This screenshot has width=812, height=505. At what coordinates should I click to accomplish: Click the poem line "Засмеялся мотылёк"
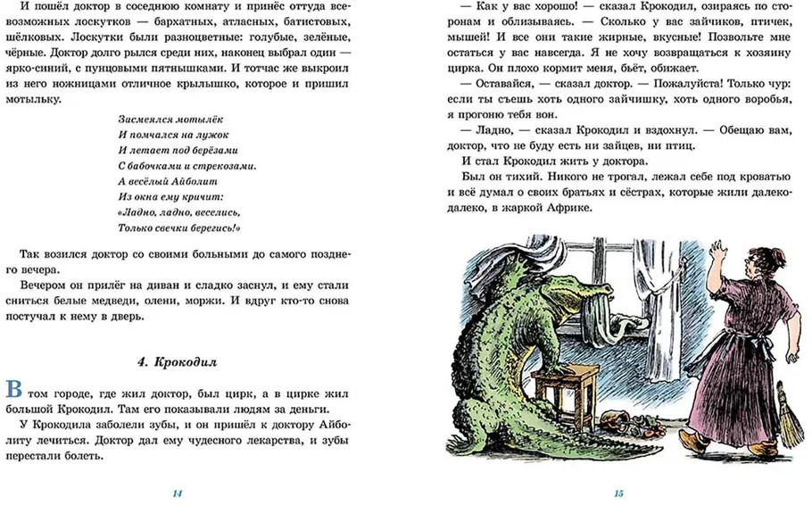click(x=162, y=118)
